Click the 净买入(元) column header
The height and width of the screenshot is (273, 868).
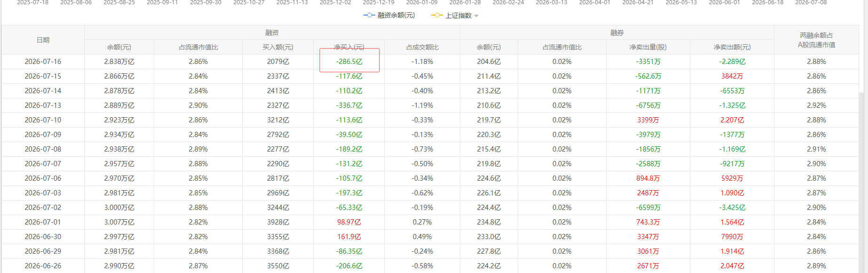349,47
